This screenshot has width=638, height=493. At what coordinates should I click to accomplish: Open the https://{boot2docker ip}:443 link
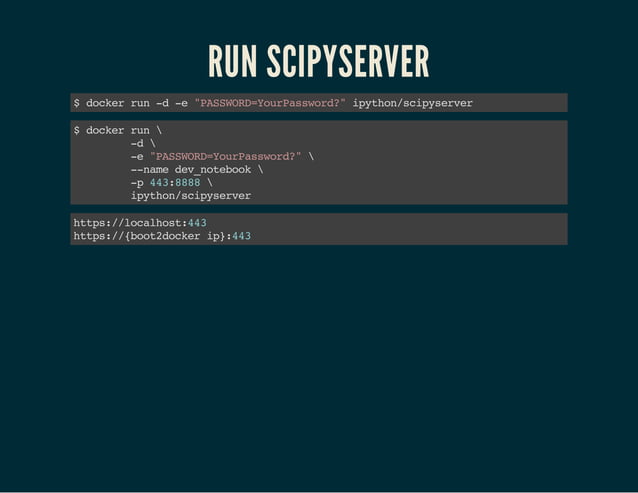[160, 236]
